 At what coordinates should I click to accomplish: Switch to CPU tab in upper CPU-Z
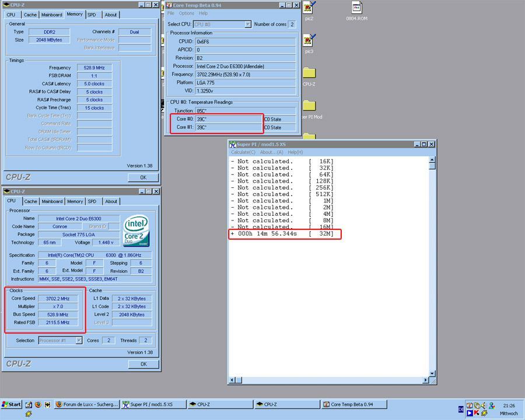pos(10,15)
